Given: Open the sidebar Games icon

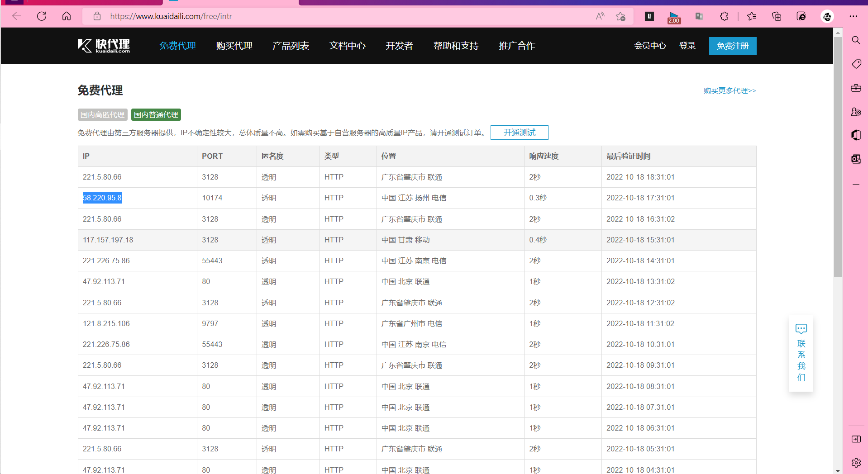Looking at the screenshot, I should click(856, 112).
